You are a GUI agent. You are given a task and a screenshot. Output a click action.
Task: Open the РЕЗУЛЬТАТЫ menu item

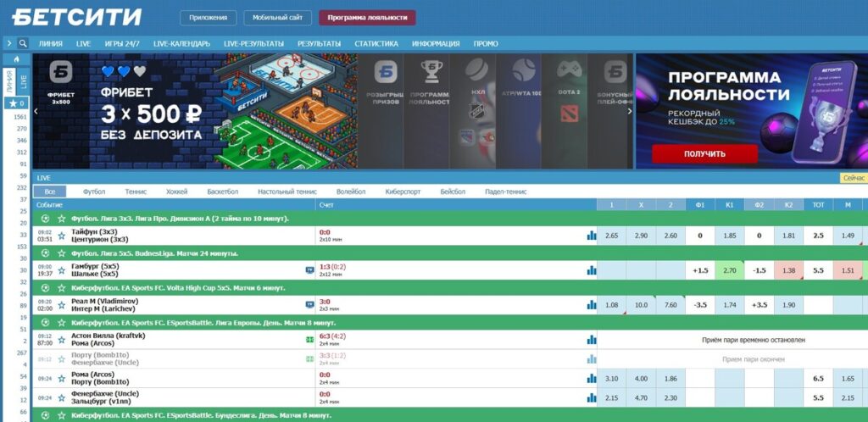319,44
